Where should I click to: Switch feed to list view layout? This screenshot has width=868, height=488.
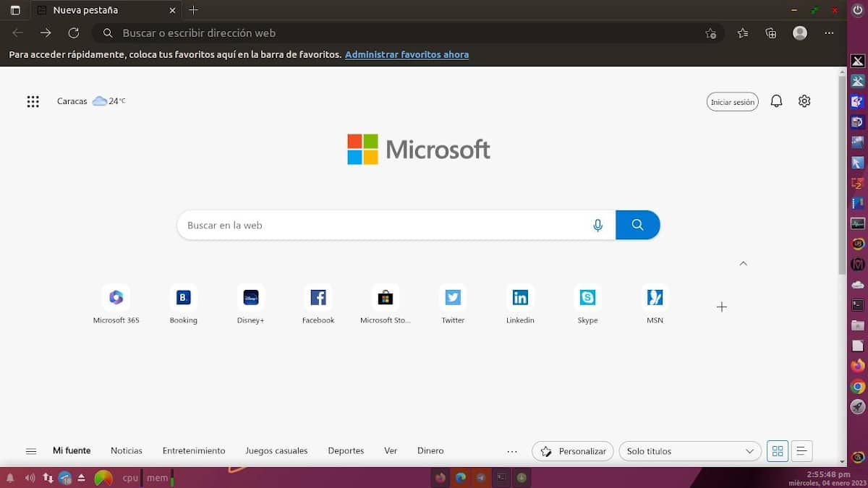click(x=801, y=451)
